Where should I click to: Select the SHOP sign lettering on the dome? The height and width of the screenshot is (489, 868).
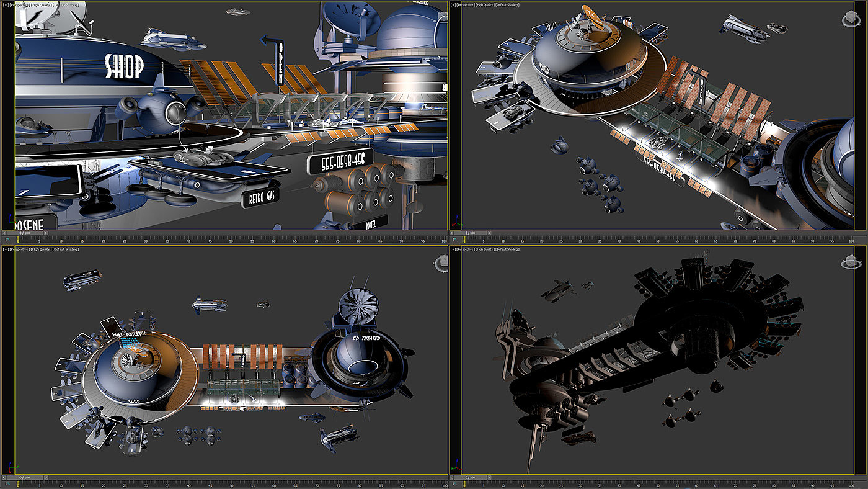(x=124, y=66)
